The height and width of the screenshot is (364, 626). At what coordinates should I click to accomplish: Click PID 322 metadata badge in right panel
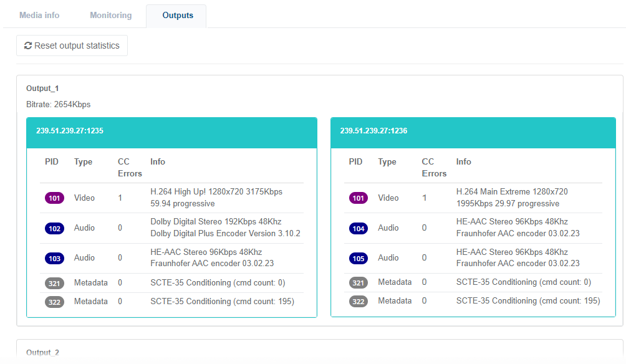tap(359, 302)
